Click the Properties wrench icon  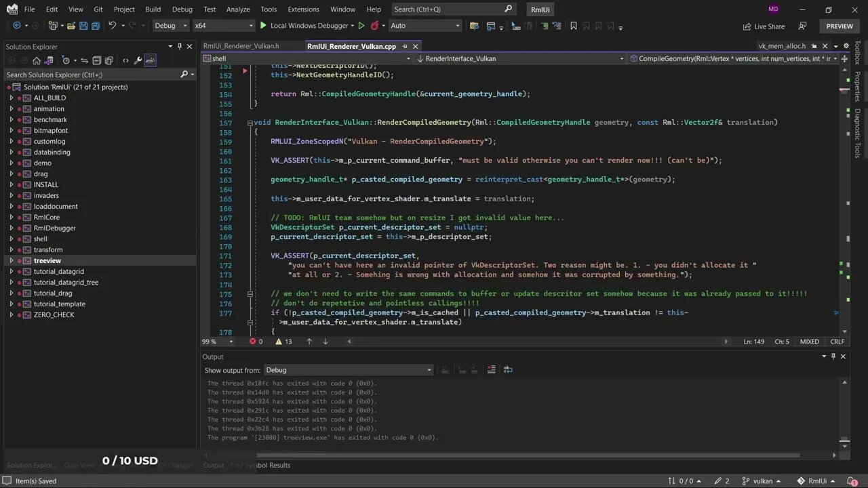coord(138,60)
